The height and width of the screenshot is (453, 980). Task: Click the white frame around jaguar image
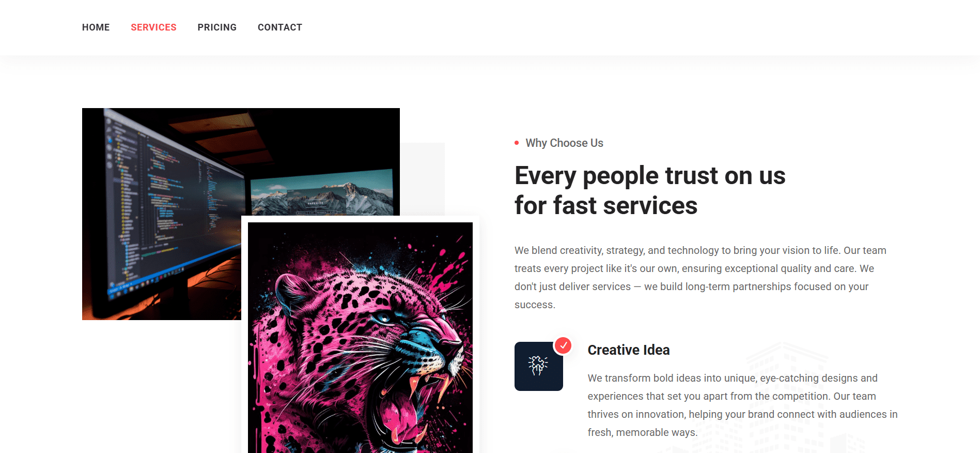pyautogui.click(x=360, y=219)
